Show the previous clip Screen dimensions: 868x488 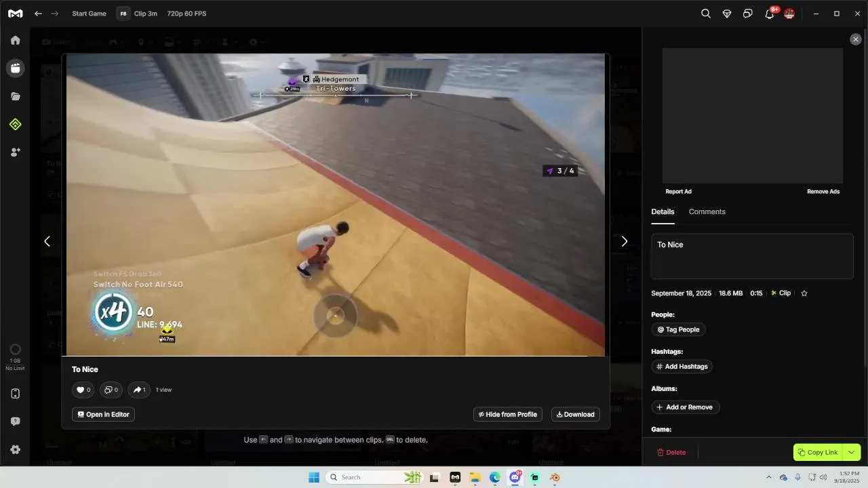pyautogui.click(x=47, y=241)
